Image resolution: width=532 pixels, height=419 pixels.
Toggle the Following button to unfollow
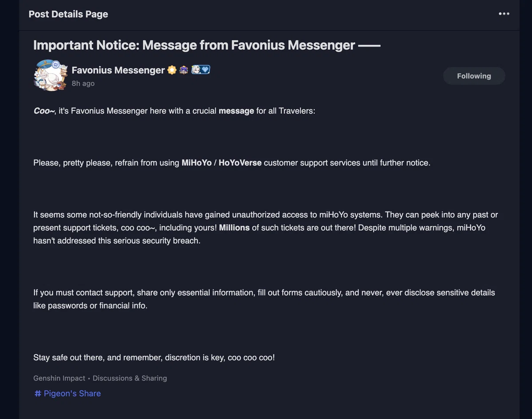coord(474,76)
